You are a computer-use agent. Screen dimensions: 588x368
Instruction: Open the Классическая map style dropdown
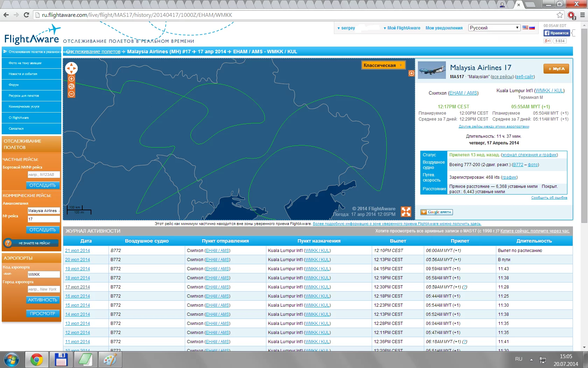383,65
